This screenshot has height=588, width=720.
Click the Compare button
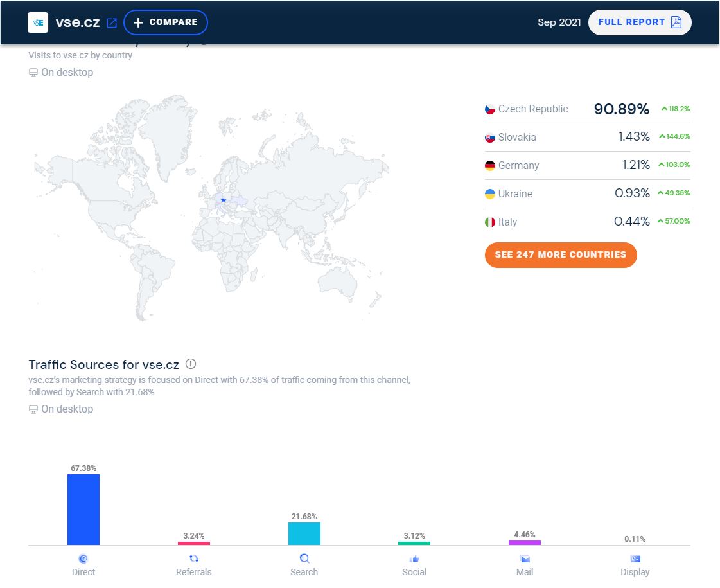(166, 22)
